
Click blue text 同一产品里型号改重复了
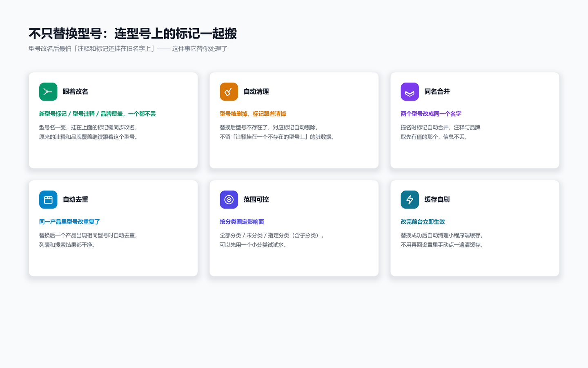click(69, 222)
